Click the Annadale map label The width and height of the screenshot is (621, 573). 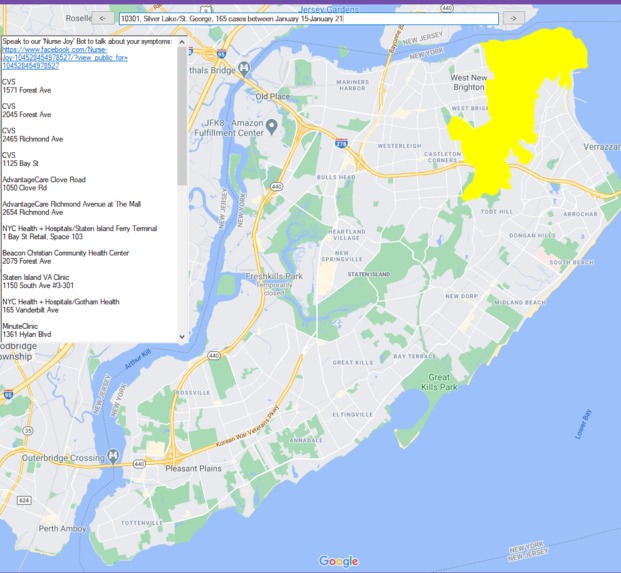point(306,440)
